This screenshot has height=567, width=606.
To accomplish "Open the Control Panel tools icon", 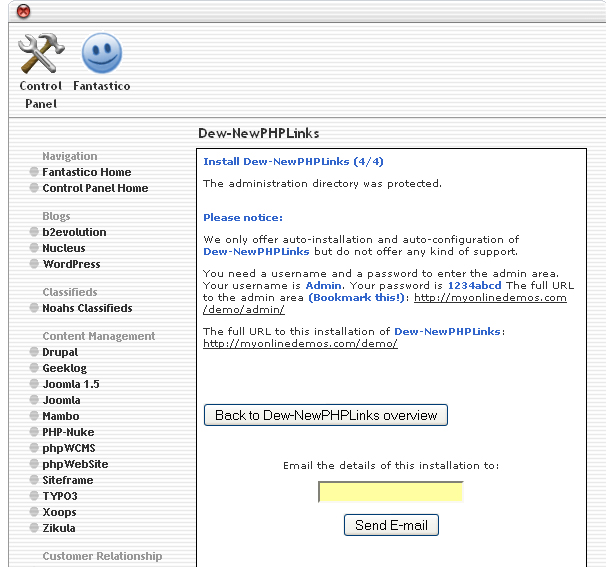I will (41, 53).
